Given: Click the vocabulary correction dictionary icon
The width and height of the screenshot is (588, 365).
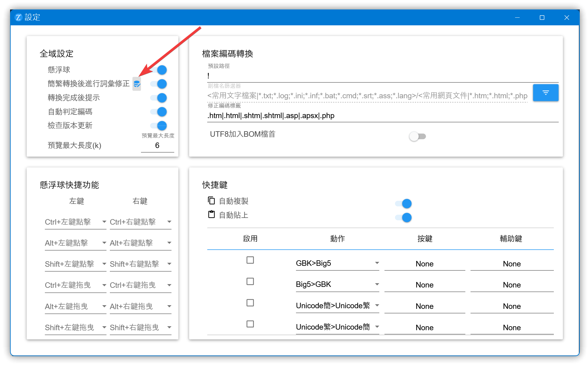Looking at the screenshot, I should tap(137, 84).
